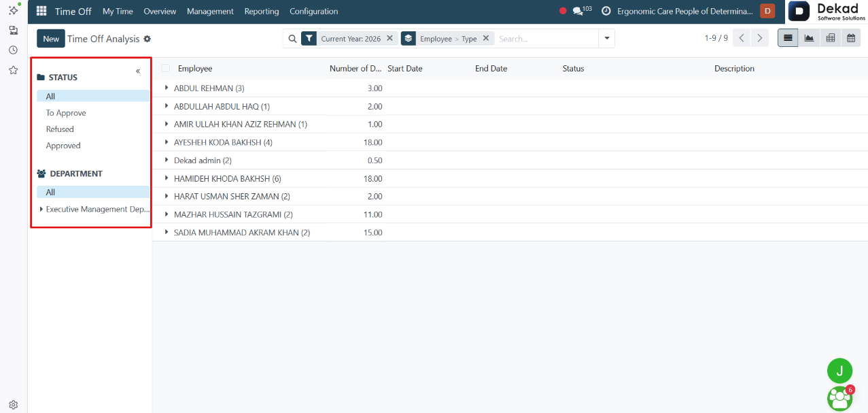
Task: Open the Configuration menu
Action: pyautogui.click(x=313, y=11)
